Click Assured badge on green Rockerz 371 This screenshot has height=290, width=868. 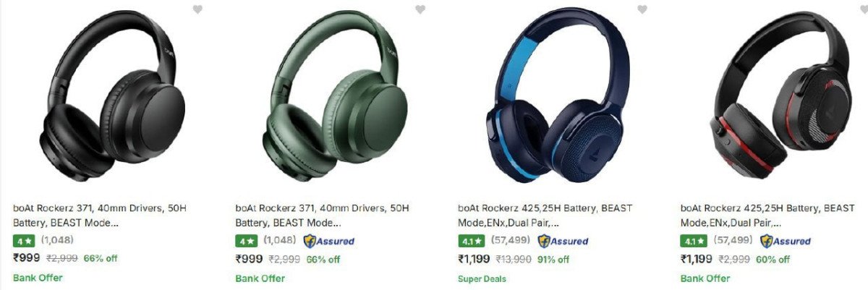point(328,241)
